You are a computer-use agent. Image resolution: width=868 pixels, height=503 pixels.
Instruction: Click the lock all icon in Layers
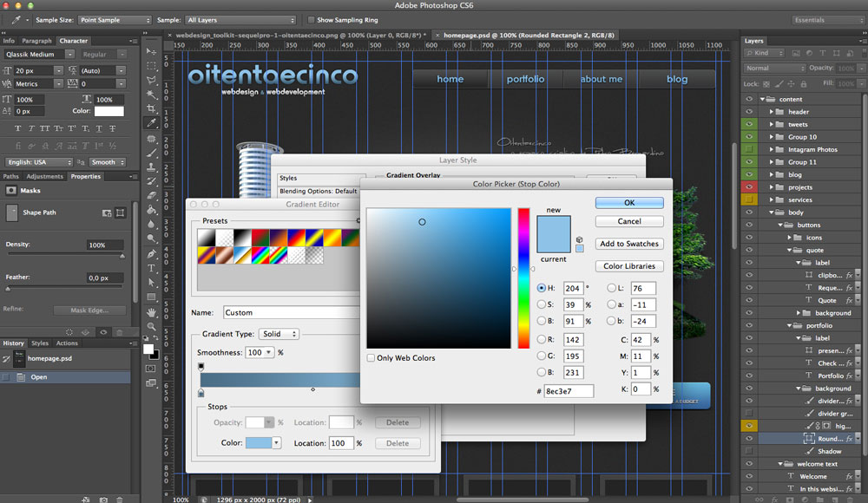[x=804, y=84]
